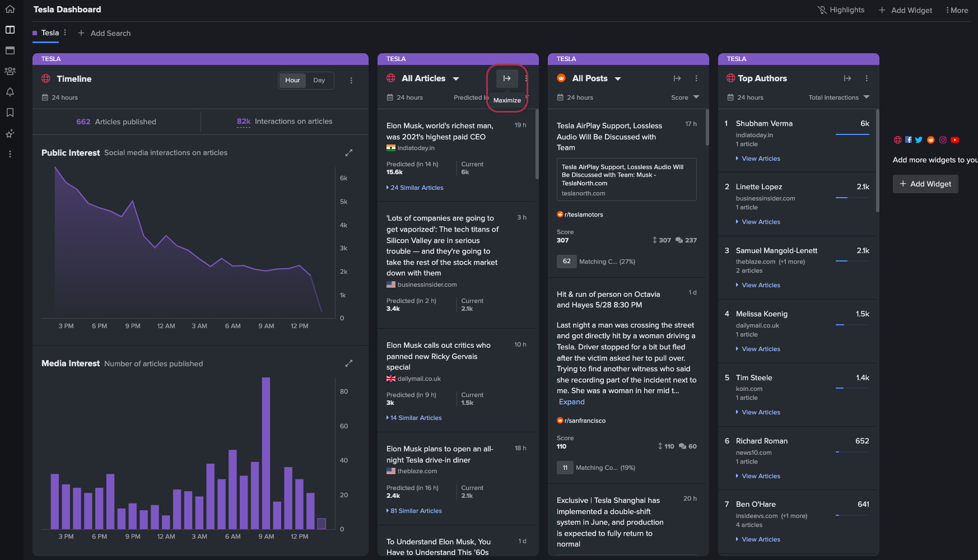Click Add Search tab
This screenshot has width=978, height=560.
coord(104,33)
